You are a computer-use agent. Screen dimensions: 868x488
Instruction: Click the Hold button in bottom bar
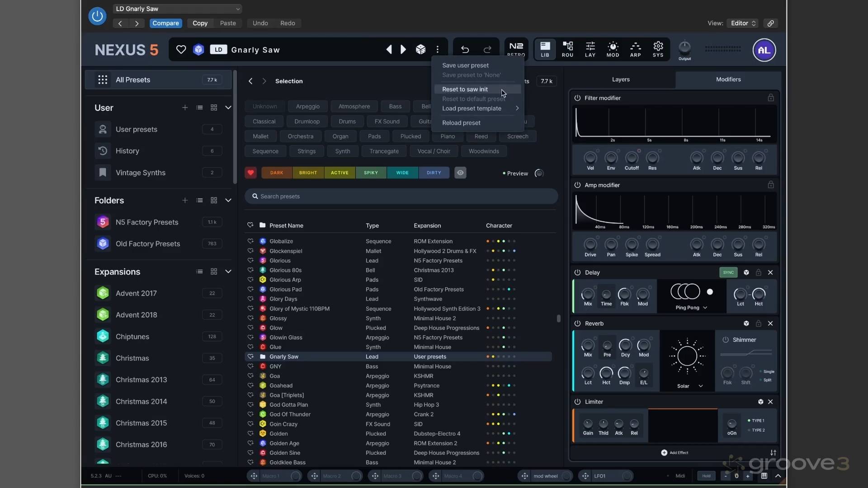click(706, 476)
